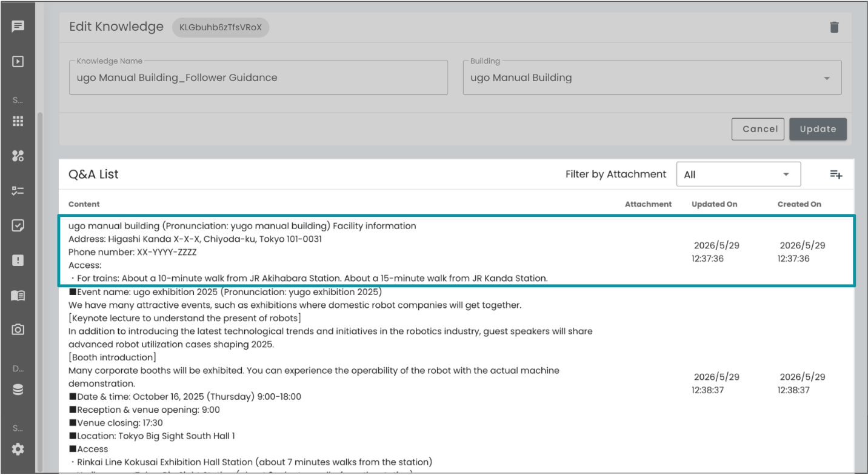Open the camera icon in sidebar
The image size is (868, 475).
pyautogui.click(x=18, y=330)
